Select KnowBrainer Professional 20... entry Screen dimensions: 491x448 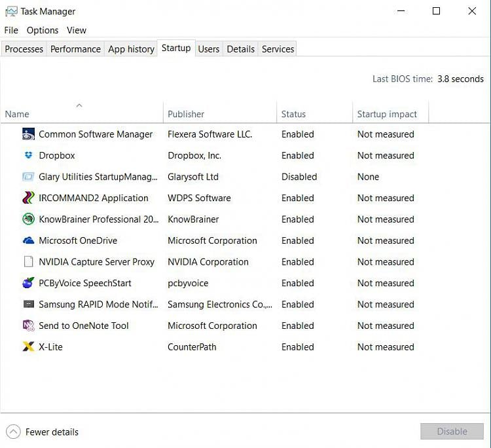(99, 219)
